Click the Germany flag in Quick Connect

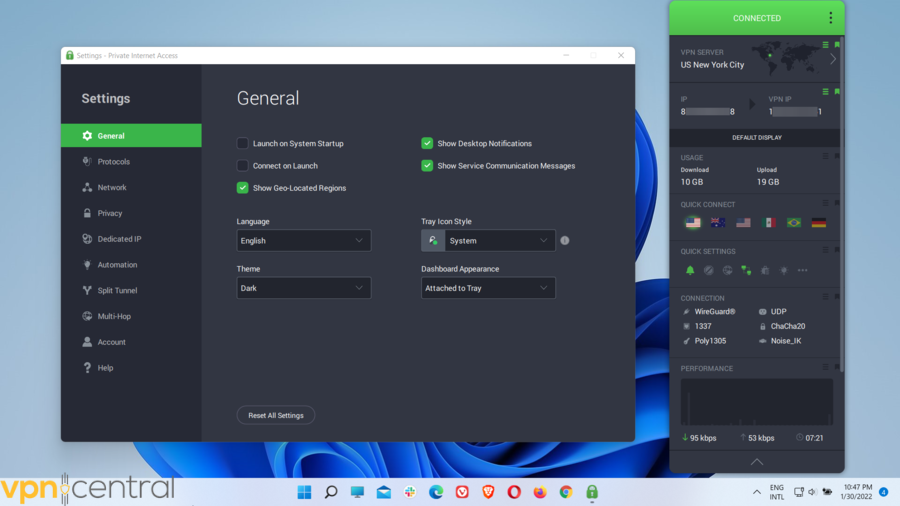click(819, 222)
